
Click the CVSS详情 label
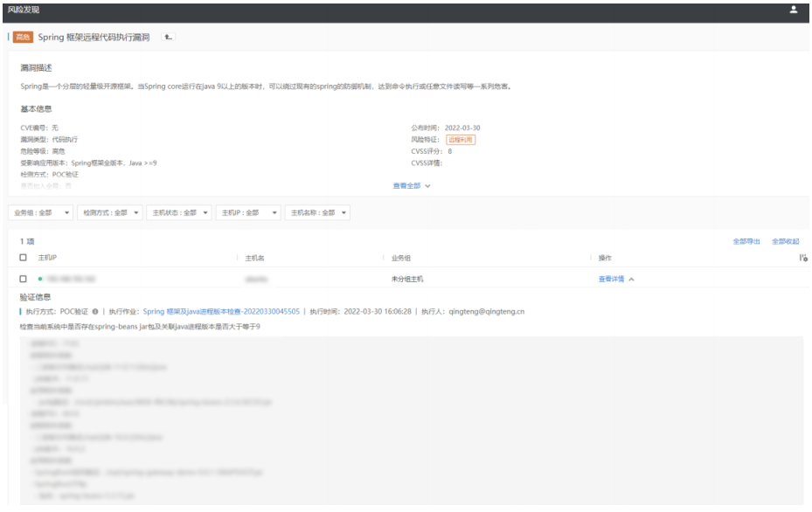[427, 163]
